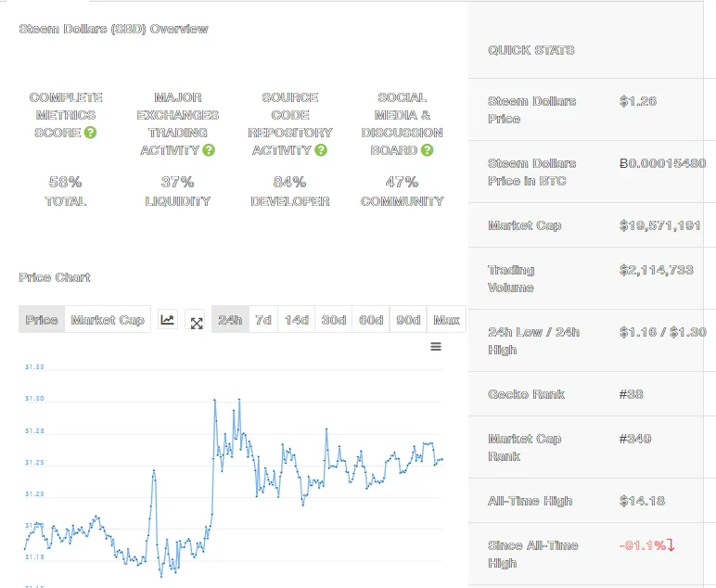Switch to Market Cap chart tab
Screen dimensions: 716x588
click(108, 320)
